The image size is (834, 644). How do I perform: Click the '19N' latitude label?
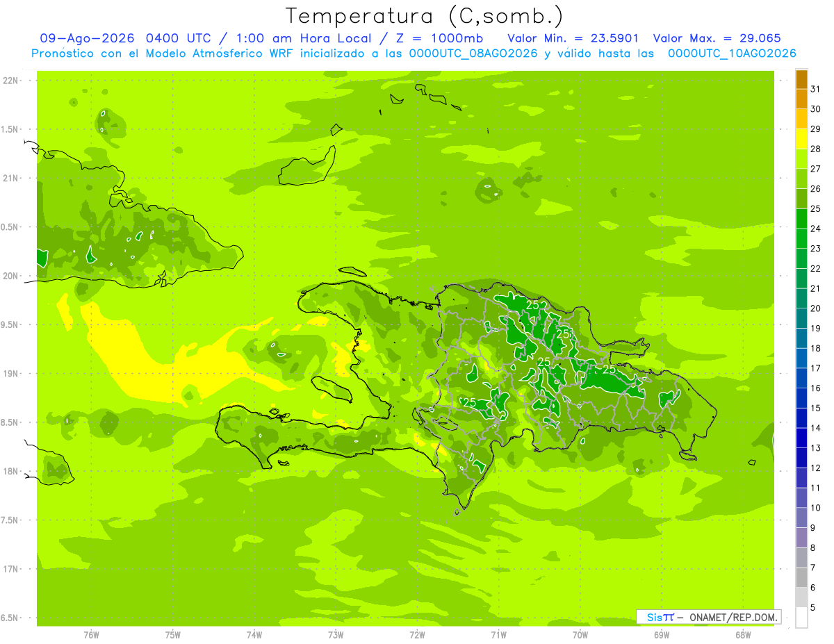pyautogui.click(x=12, y=374)
